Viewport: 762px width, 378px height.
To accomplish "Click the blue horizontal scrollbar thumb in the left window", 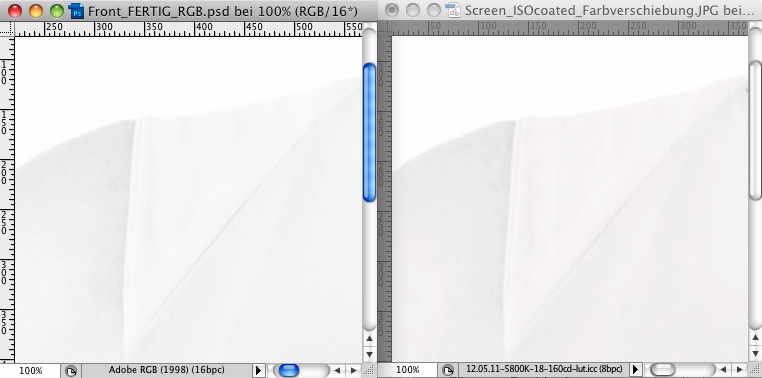I will [x=289, y=371].
